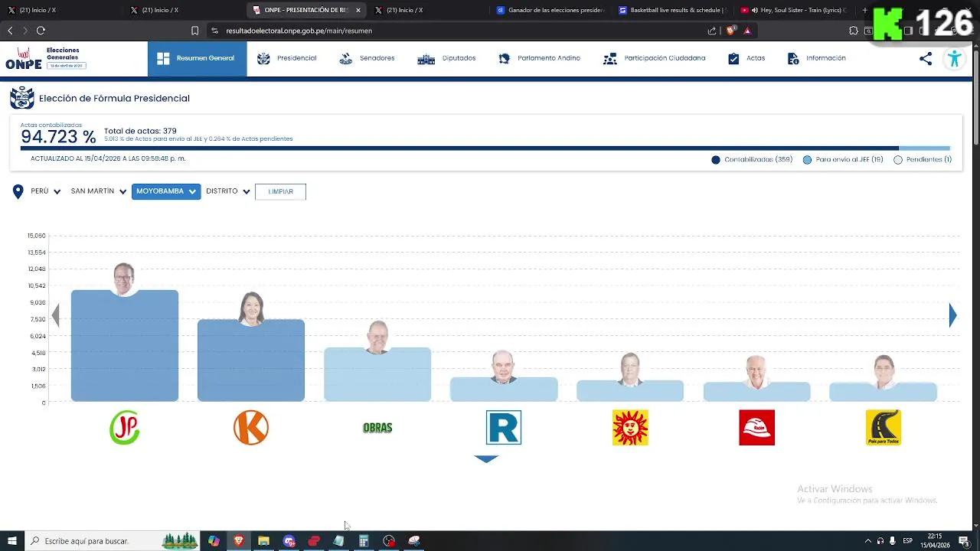The width and height of the screenshot is (980, 551).
Task: Reload the page in the browser
Action: tap(41, 31)
